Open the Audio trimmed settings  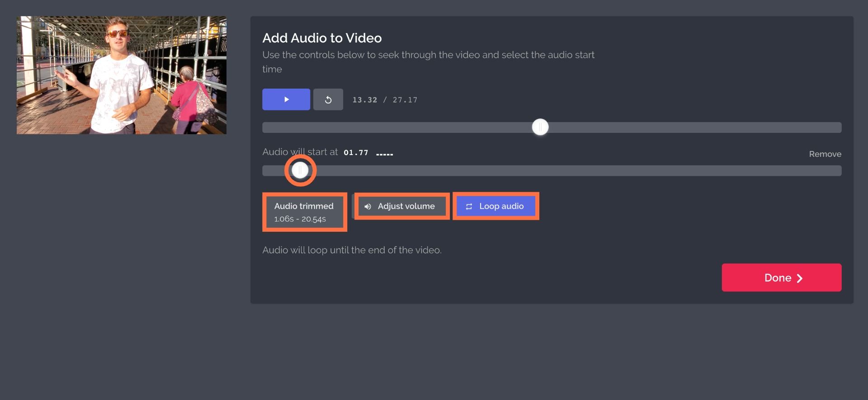[x=304, y=212]
